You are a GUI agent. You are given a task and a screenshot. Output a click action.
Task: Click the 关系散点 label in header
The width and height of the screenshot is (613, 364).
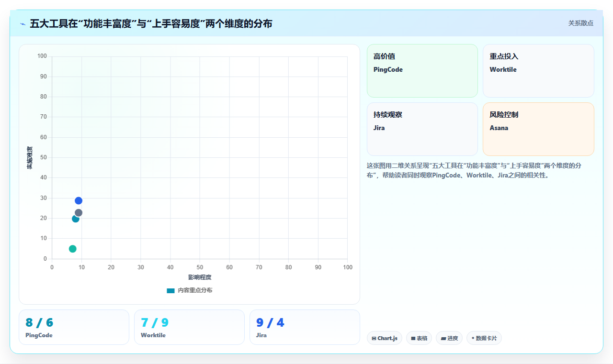point(580,23)
